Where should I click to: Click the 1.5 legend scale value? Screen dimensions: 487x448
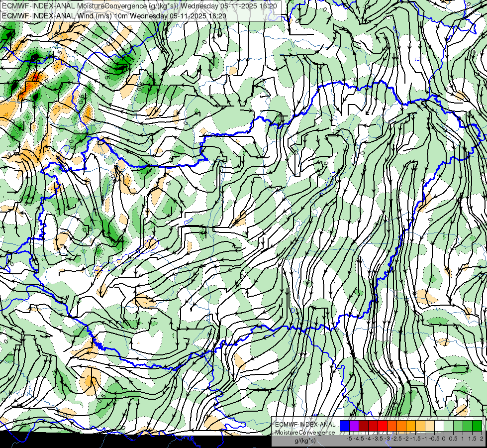[x=473, y=439]
